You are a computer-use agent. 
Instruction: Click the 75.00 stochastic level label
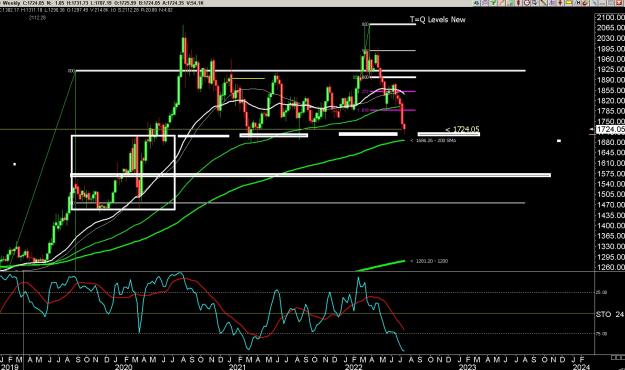tap(601, 334)
